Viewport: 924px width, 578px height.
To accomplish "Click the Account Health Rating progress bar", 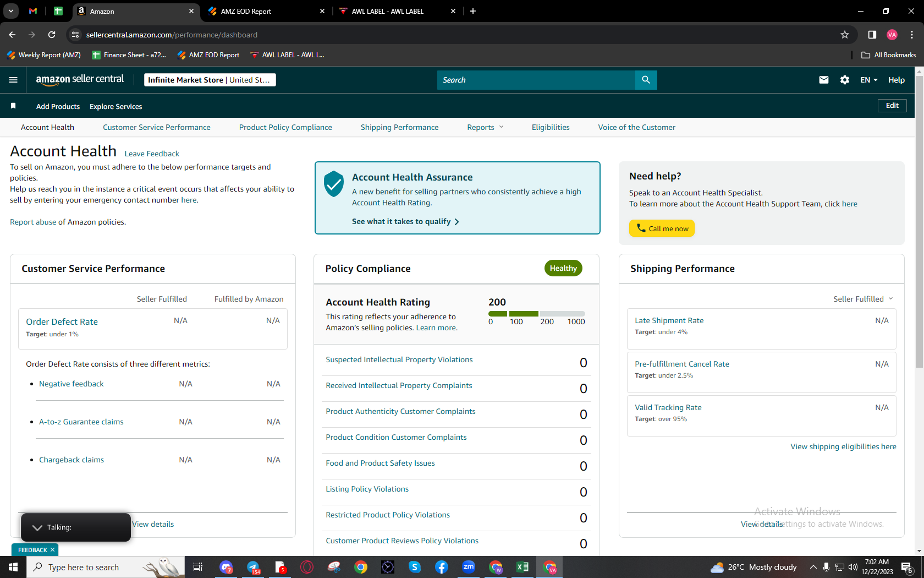I will tap(536, 314).
